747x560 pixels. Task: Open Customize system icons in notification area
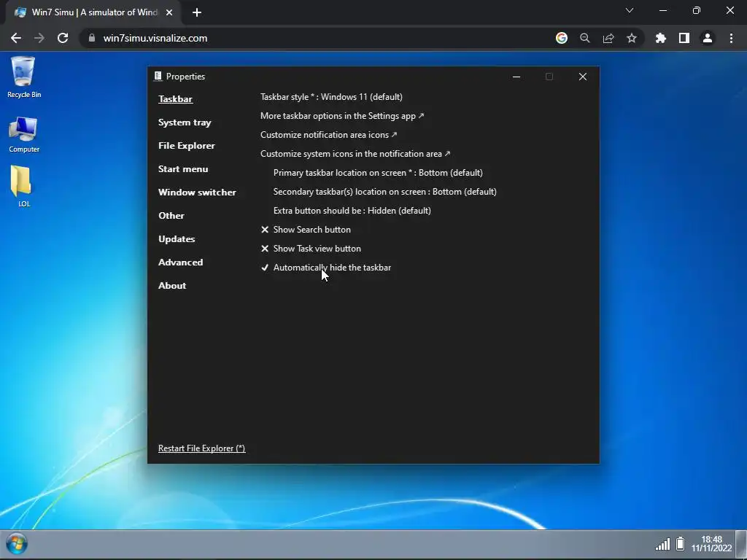[x=355, y=154]
